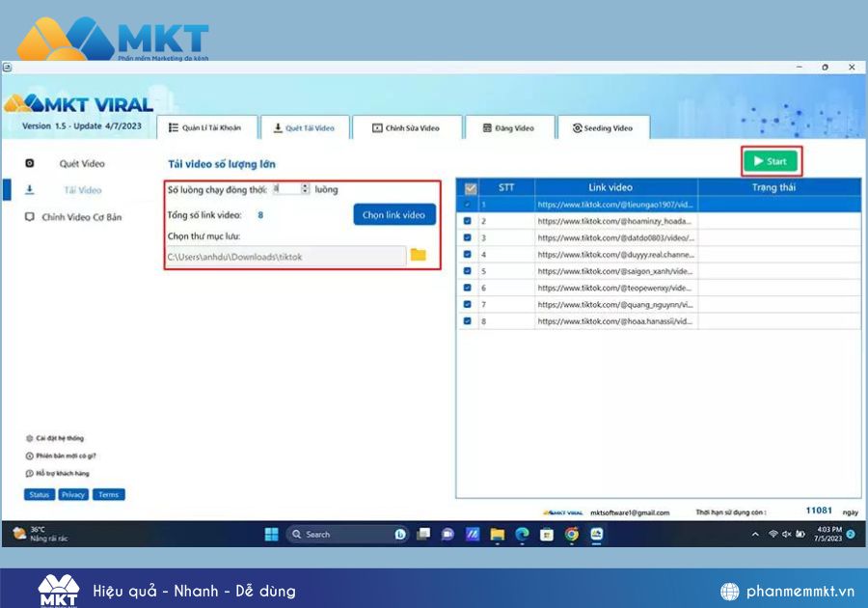Screen dimensions: 868x608
Task: Open File Explorer in the taskbar
Action: (x=497, y=535)
